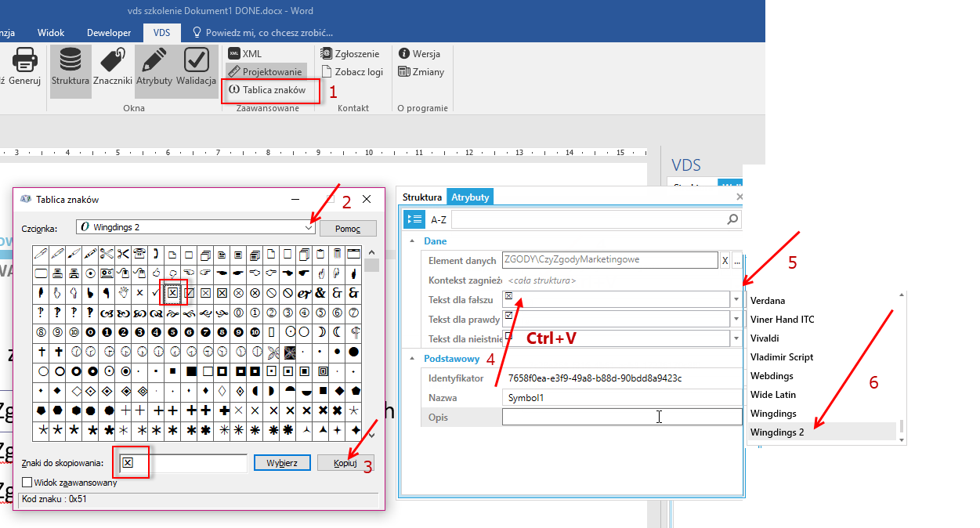
Task: Show Wersja version info
Action: [419, 53]
